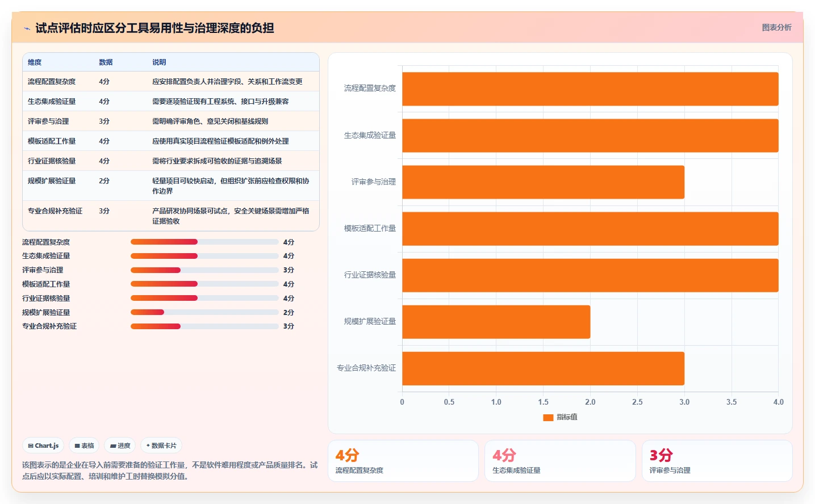
Task: Click the progress bar for 流程配置复杂度
Action: (x=204, y=242)
